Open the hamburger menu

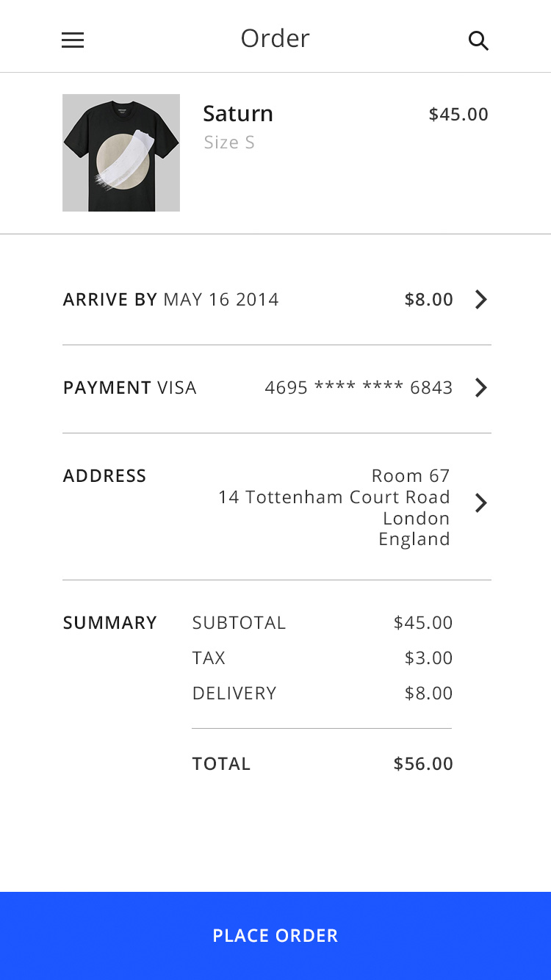point(73,40)
